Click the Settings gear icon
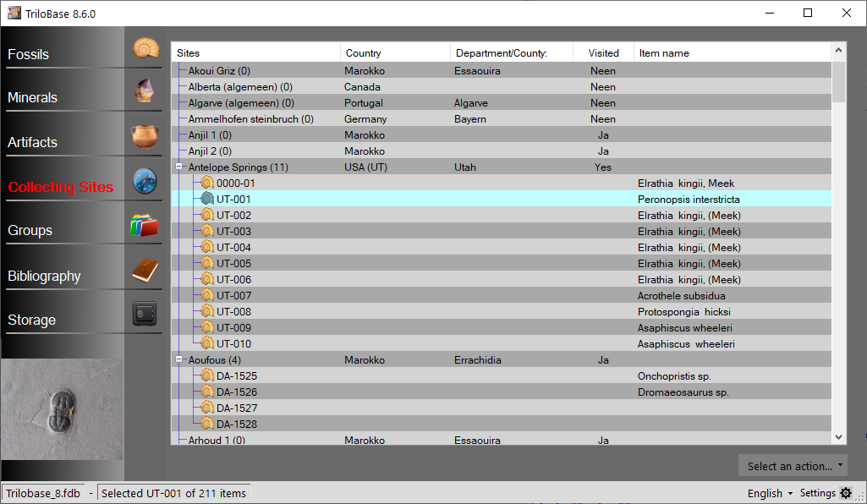 pos(846,493)
